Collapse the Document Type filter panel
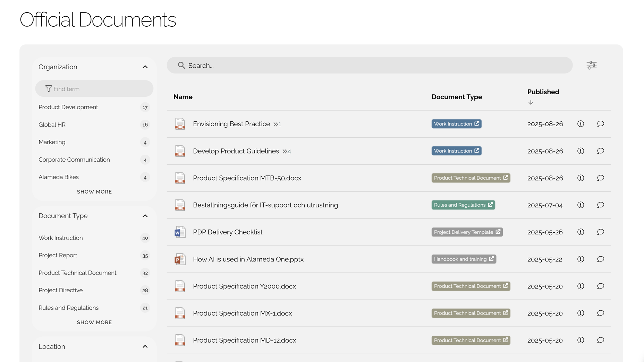The height and width of the screenshot is (362, 644). tap(145, 216)
